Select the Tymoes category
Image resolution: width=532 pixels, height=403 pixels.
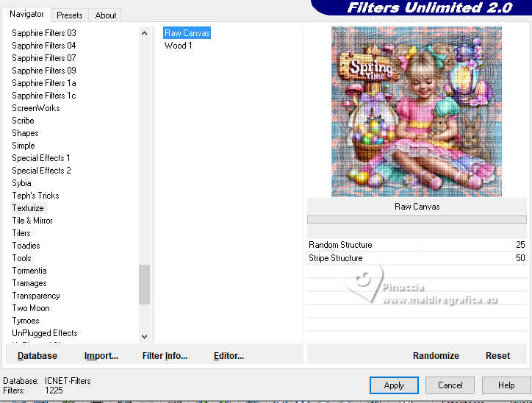click(x=26, y=321)
